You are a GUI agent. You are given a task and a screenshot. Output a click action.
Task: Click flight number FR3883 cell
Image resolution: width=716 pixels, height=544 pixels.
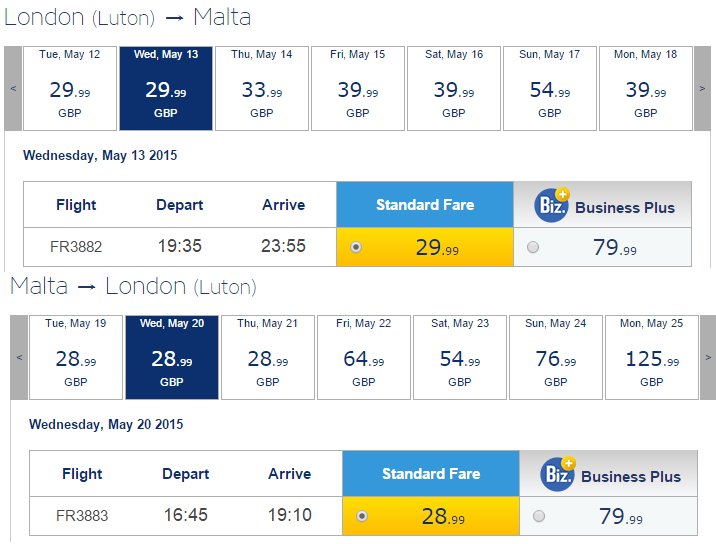pos(82,516)
